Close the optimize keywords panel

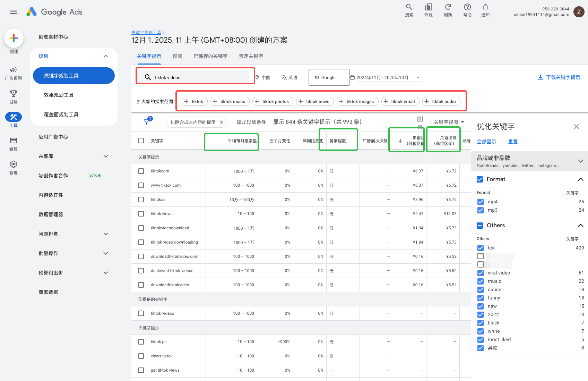[577, 127]
